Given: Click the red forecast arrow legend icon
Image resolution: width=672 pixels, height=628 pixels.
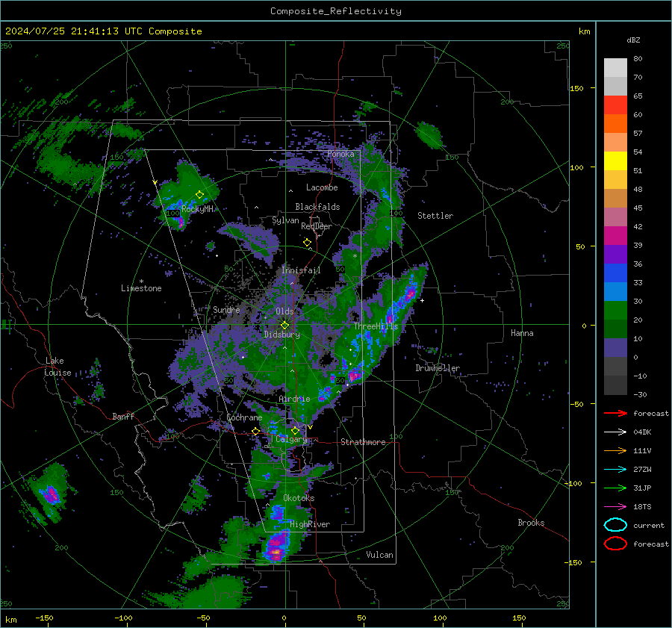Looking at the screenshot, I should pos(615,413).
